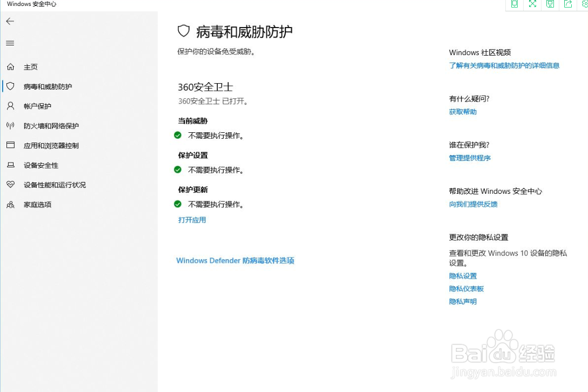Select 设备安全性 in sidebar

point(41,165)
